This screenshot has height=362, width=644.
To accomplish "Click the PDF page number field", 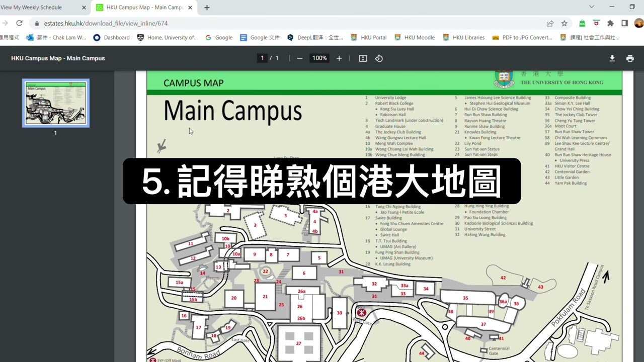I will pos(262,58).
